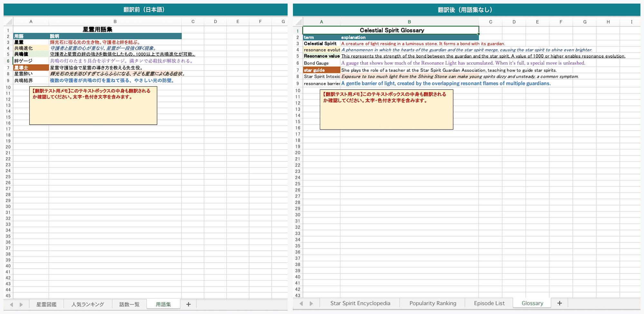Click blue text 'A gentle barrier of light'
This screenshot has height=314, width=644.
(446, 83)
